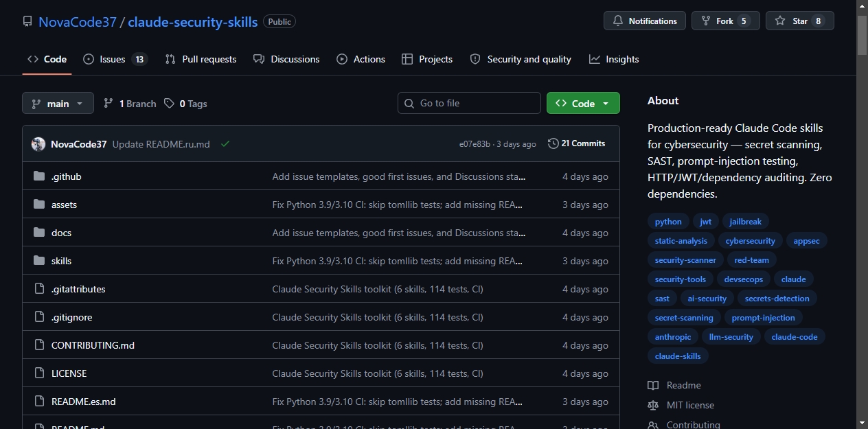Open the Insights tab
The image size is (868, 429).
[x=614, y=59]
